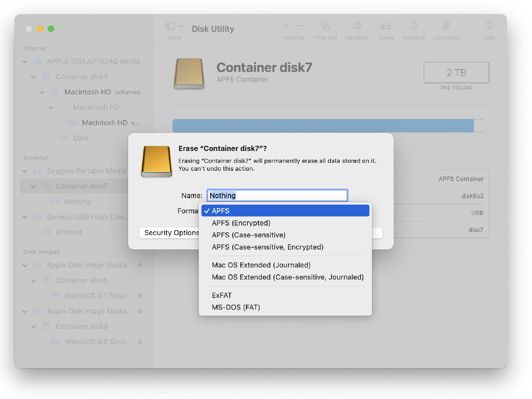Screen dimensions: 532x399
Task: Select Container disk9 in sidebar
Action: click(82, 326)
